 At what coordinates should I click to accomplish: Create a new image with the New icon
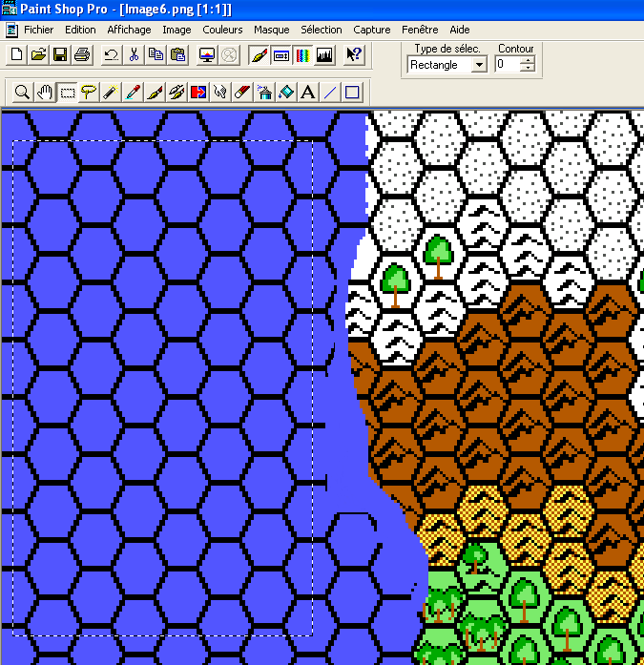click(x=17, y=54)
